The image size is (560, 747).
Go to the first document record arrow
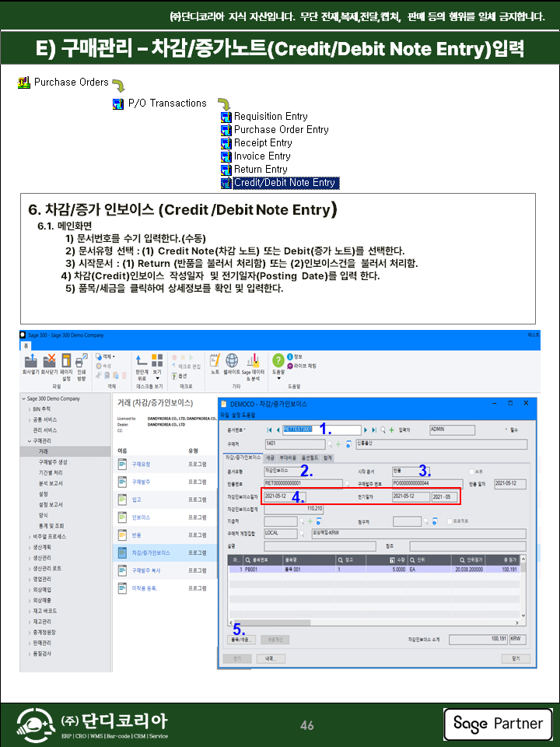click(x=270, y=430)
